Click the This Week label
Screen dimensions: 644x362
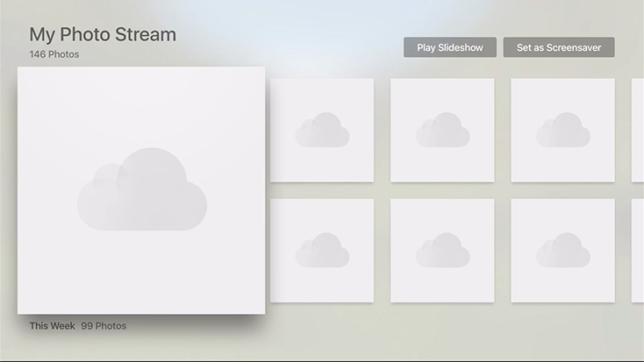(x=52, y=326)
